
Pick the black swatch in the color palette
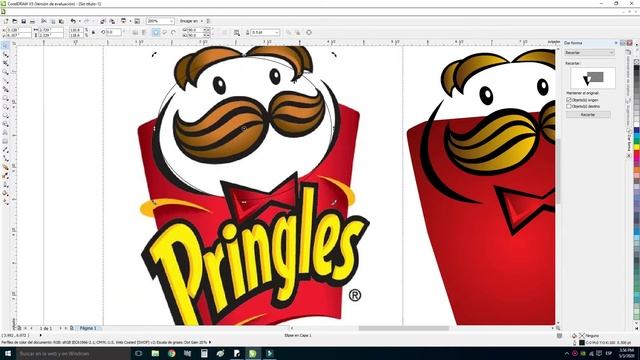(636, 68)
